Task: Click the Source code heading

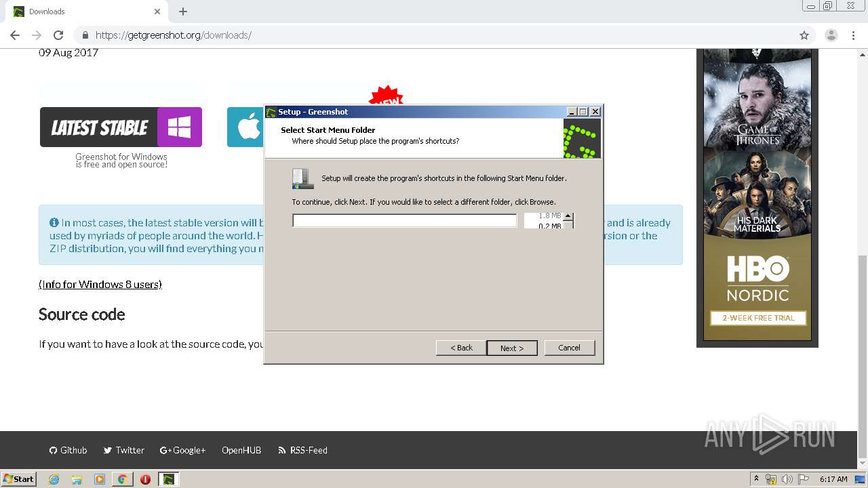Action: pyautogui.click(x=82, y=314)
